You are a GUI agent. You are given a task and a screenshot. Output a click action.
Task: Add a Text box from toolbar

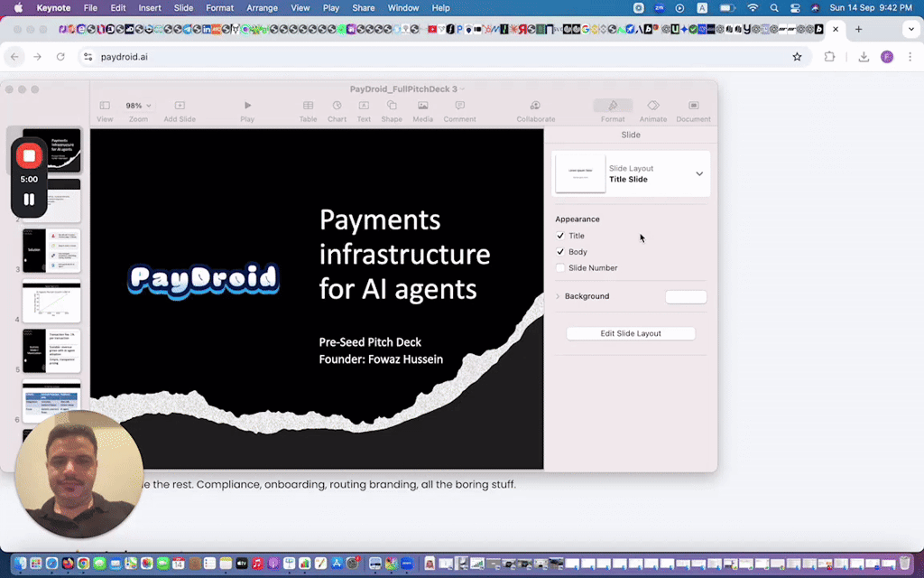[364, 111]
